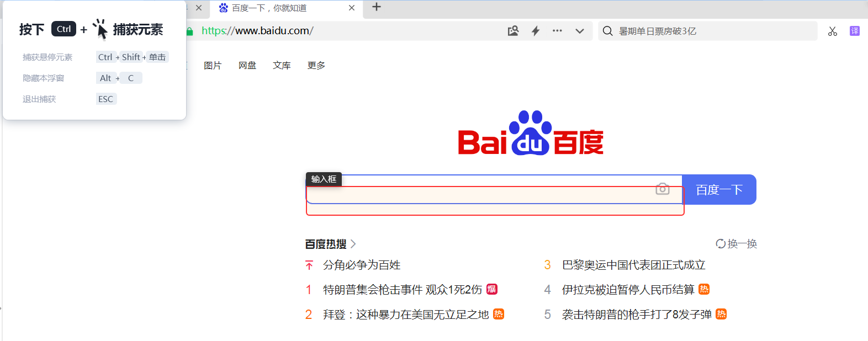
Task: Click the screenshot/image capture icon in address bar
Action: (514, 31)
